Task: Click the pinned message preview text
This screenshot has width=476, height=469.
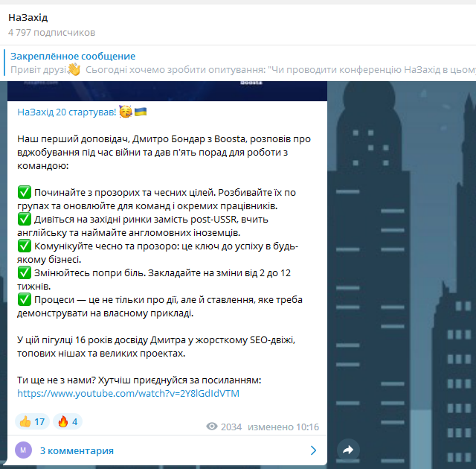Action: click(x=243, y=70)
